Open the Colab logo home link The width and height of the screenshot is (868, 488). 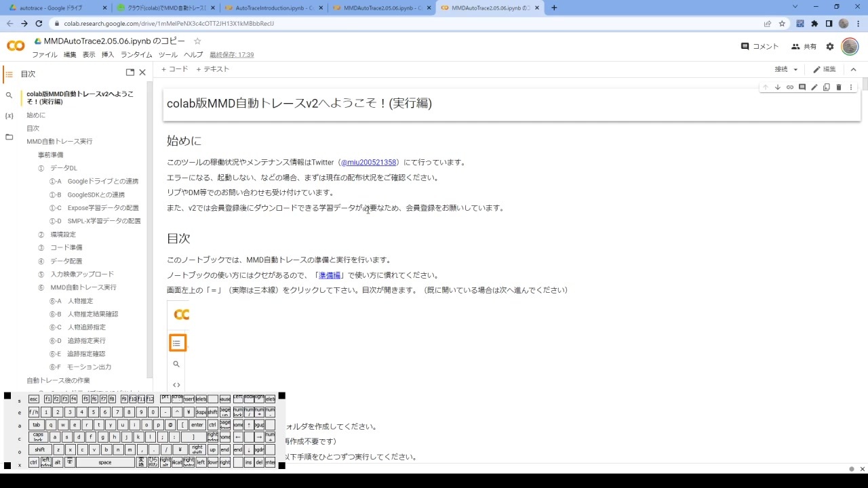point(16,45)
